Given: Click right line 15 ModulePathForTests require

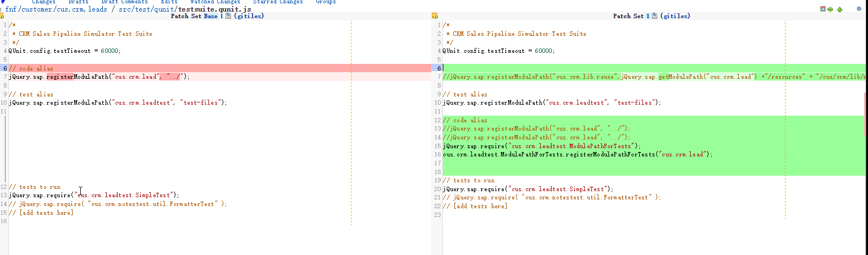Looking at the screenshot, I should [x=542, y=146].
